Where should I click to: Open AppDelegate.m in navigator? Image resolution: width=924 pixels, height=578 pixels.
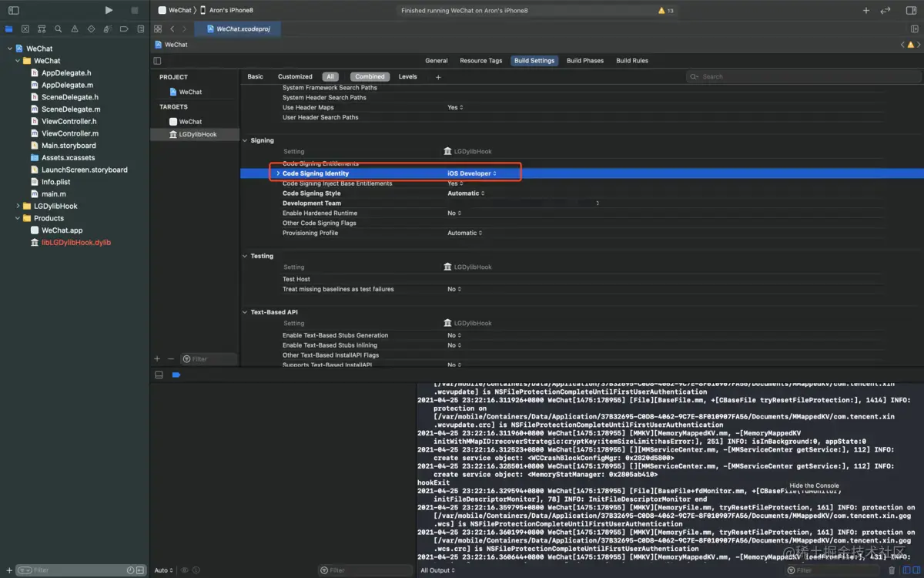(67, 85)
